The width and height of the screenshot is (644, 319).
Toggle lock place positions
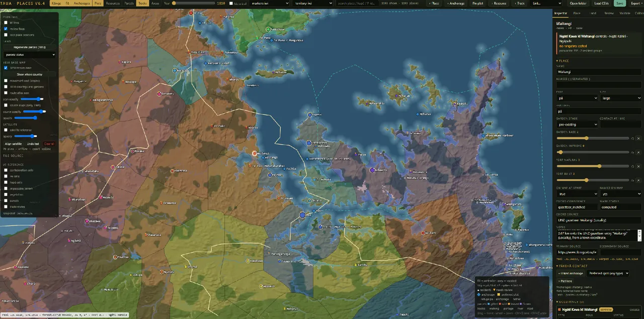click(6, 35)
